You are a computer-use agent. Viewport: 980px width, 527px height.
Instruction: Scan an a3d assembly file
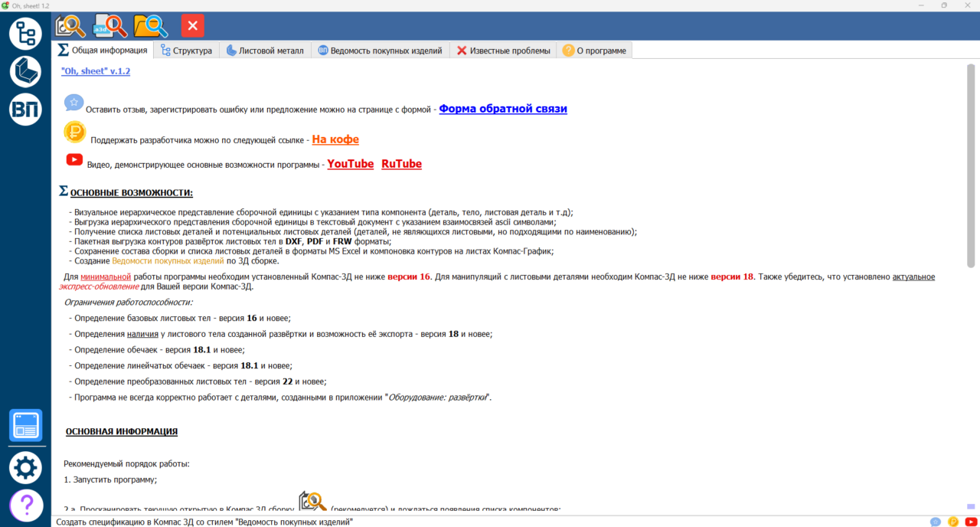pos(110,26)
